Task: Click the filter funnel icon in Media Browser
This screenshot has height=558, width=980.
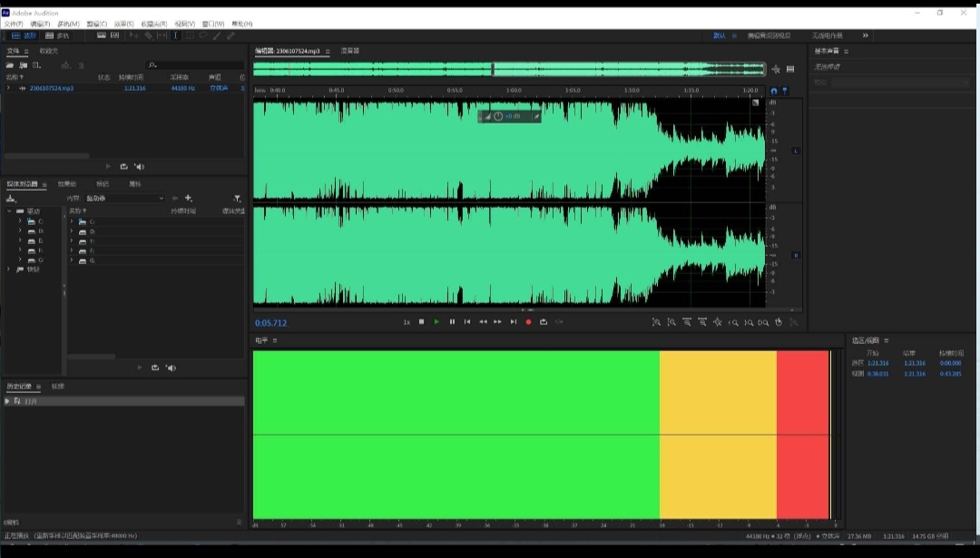Action: (237, 198)
